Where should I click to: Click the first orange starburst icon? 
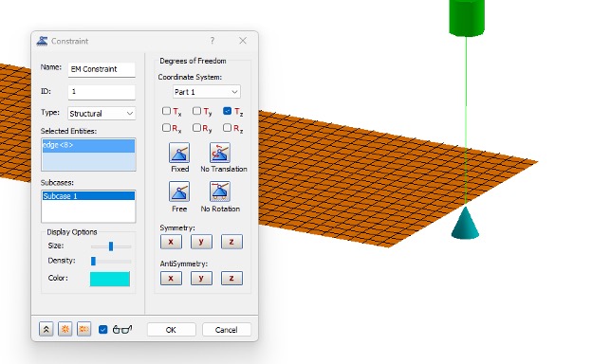coord(65,329)
